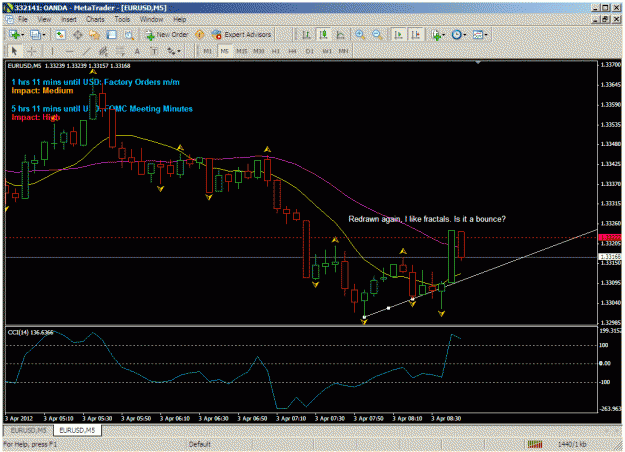
Task: Select the M15 timeframe
Action: 242,51
